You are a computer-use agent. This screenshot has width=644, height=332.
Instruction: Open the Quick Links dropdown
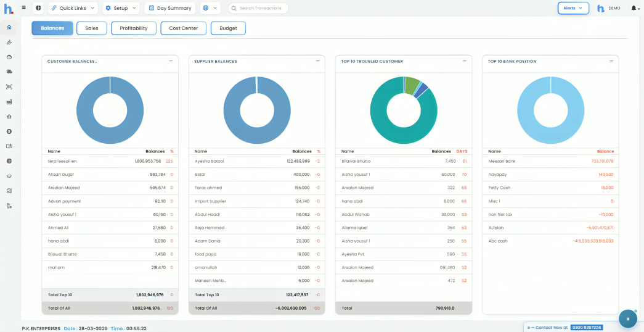click(73, 8)
